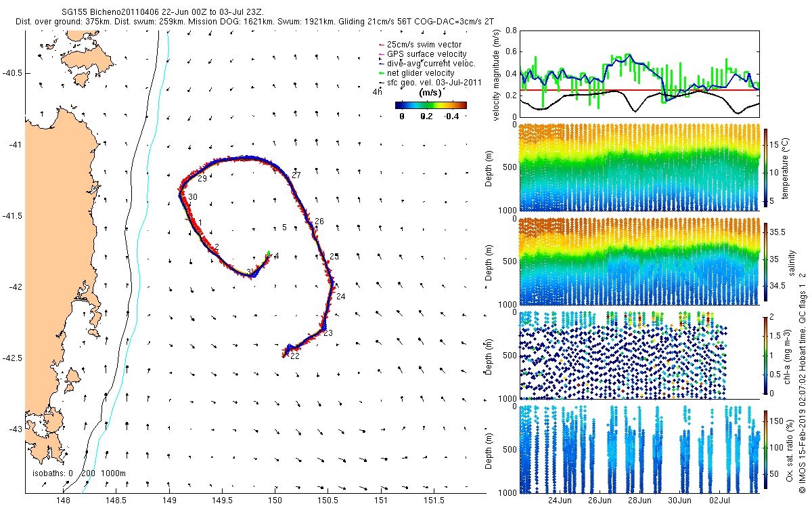Viewport: 812px width, 508px height.
Task: Click track day marker '3' near the loop's bottom
Action: [249, 272]
